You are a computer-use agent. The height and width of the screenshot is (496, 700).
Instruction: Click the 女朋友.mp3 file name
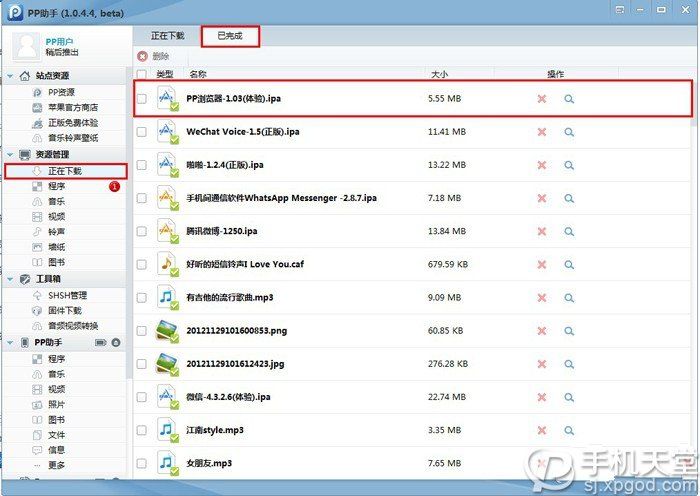209,463
